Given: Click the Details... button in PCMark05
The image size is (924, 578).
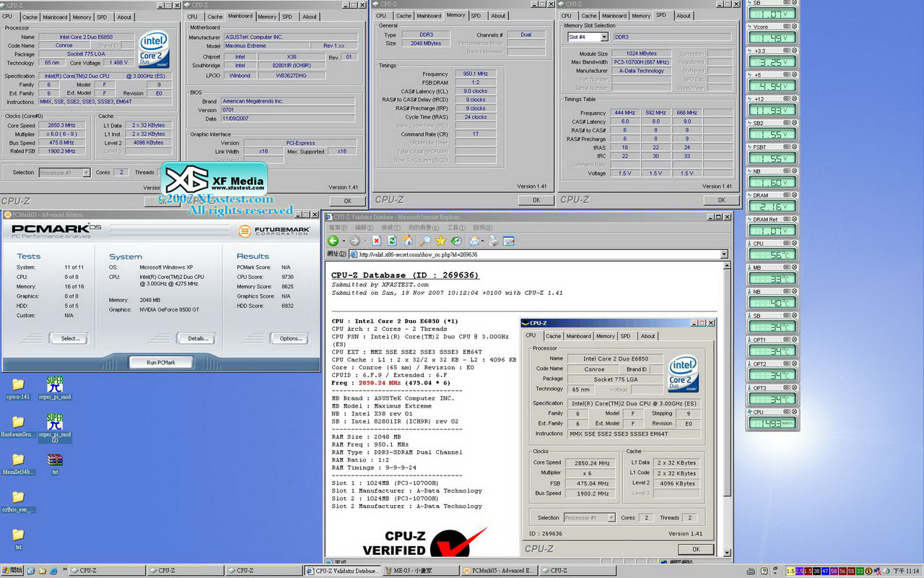Looking at the screenshot, I should [198, 338].
